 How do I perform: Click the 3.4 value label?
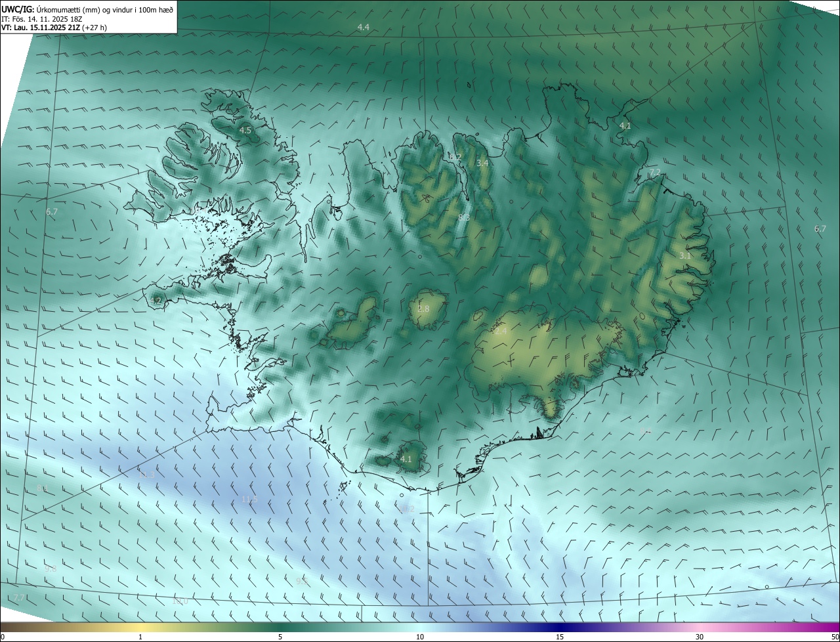click(483, 163)
